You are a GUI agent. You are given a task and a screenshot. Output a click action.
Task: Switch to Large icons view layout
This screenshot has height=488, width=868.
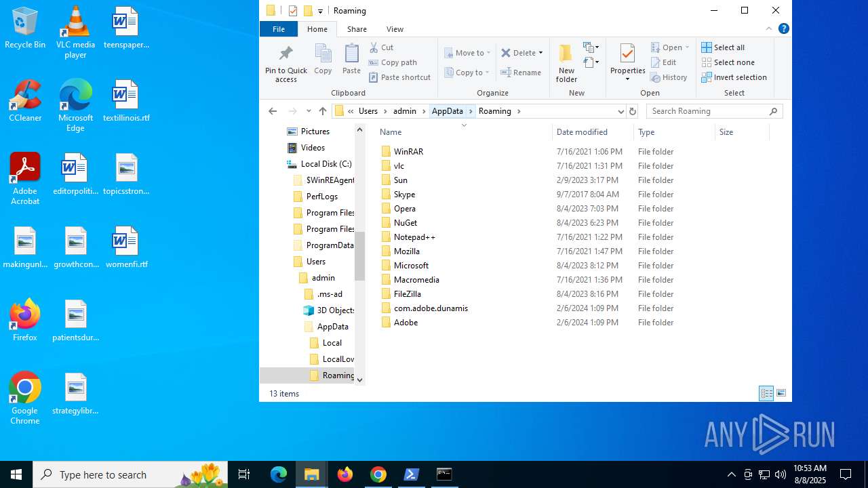click(x=781, y=393)
